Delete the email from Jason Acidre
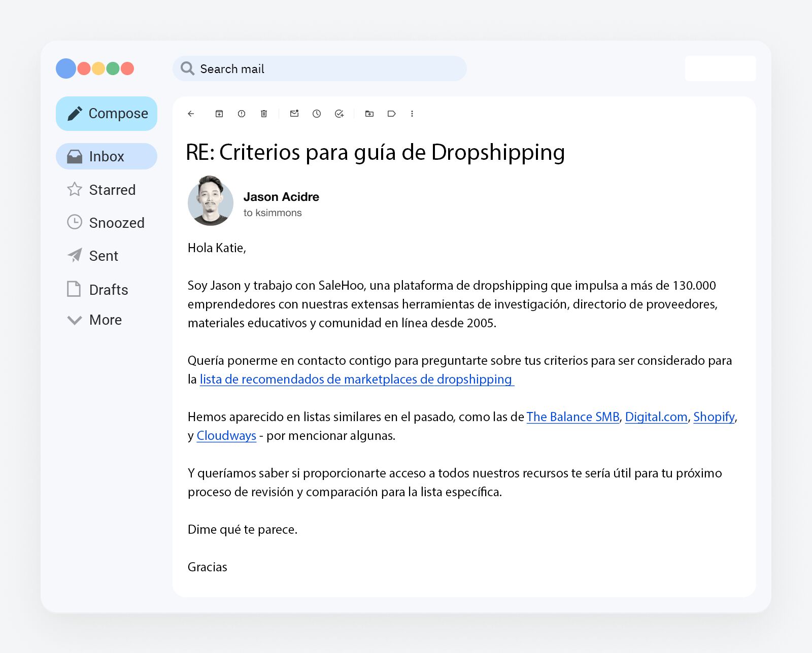 click(x=264, y=114)
